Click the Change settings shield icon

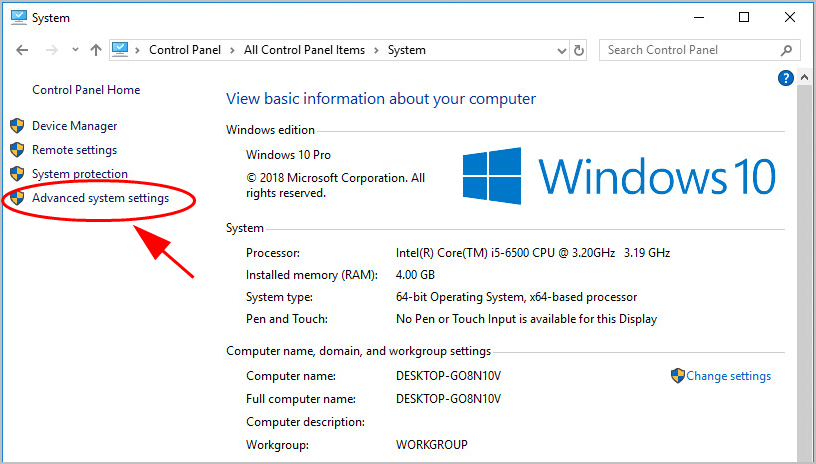(678, 376)
